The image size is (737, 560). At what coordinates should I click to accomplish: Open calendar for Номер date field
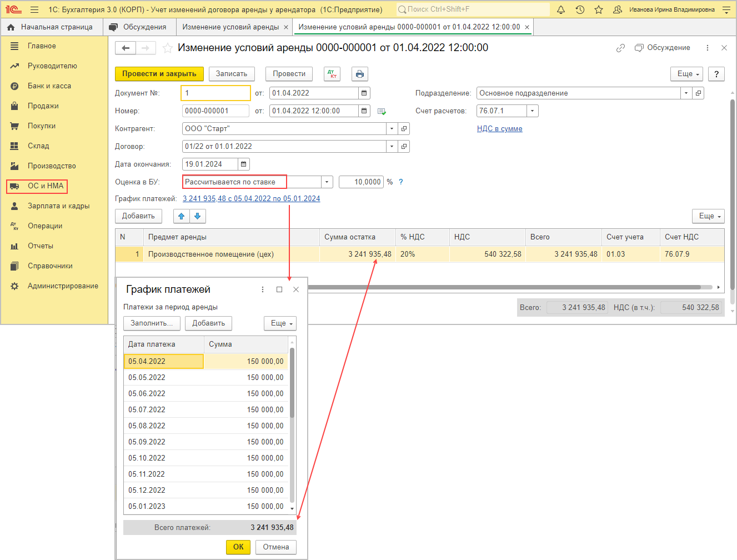point(364,111)
